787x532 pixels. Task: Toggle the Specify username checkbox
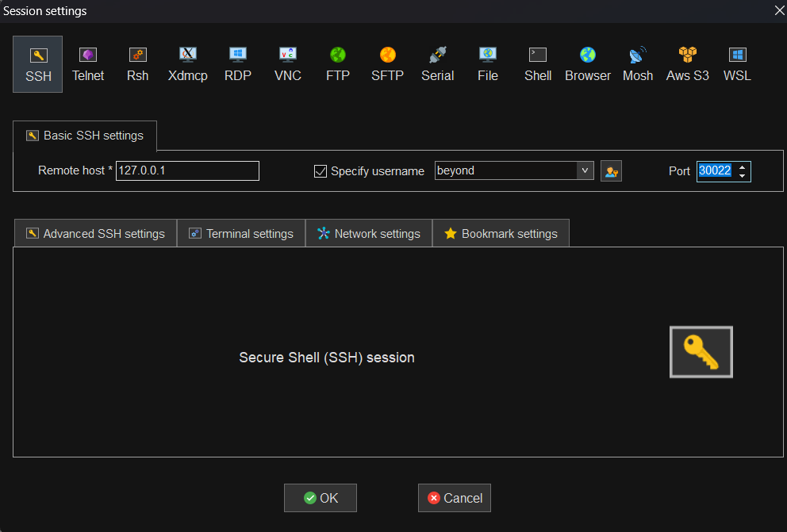(321, 171)
